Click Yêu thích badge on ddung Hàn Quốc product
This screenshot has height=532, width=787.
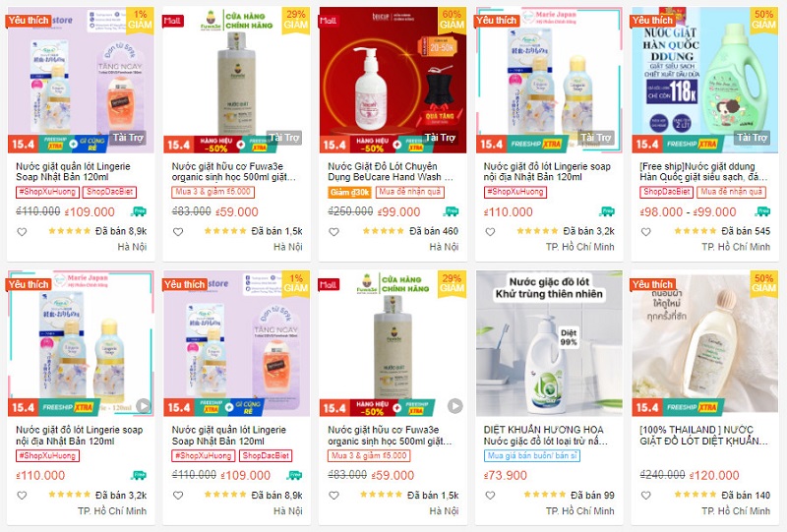652,21
